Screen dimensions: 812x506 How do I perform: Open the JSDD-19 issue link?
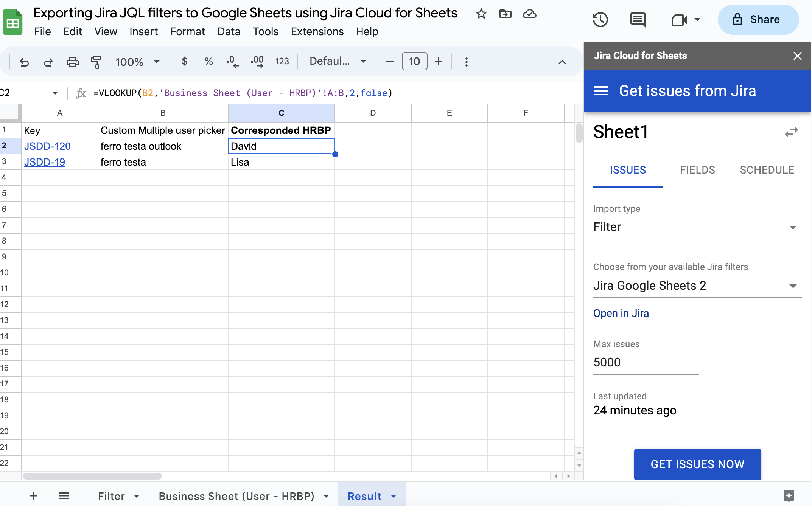click(45, 162)
